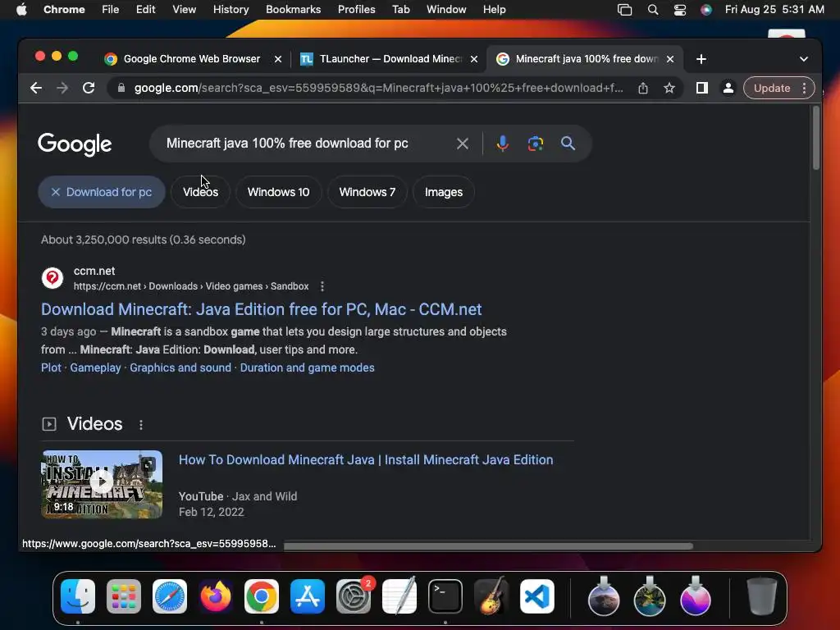Close the TLauncher tab
The image size is (840, 630).
[473, 59]
